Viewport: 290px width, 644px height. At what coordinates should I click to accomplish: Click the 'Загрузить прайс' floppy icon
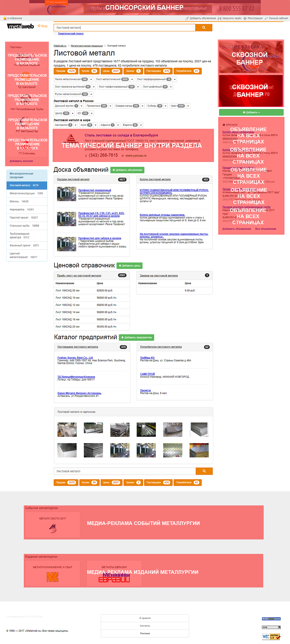[220, 18]
